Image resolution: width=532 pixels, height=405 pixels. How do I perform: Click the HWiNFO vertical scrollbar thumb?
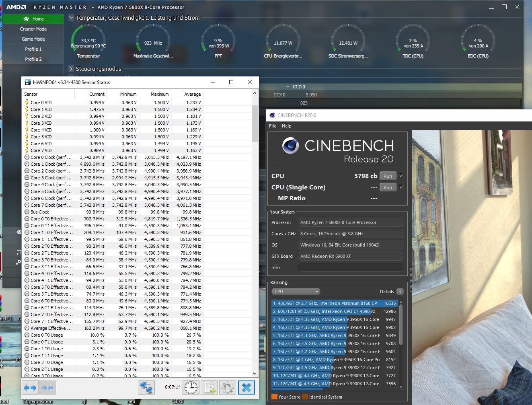255,123
